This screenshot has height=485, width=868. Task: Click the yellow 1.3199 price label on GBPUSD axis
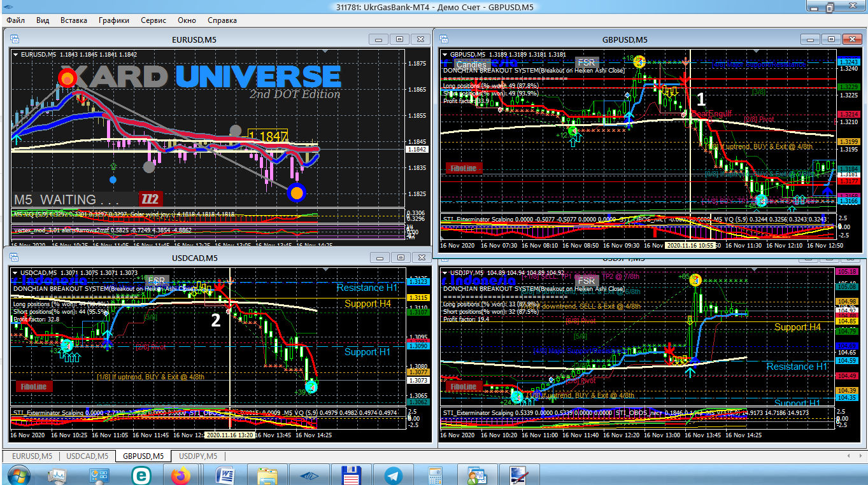[848, 141]
